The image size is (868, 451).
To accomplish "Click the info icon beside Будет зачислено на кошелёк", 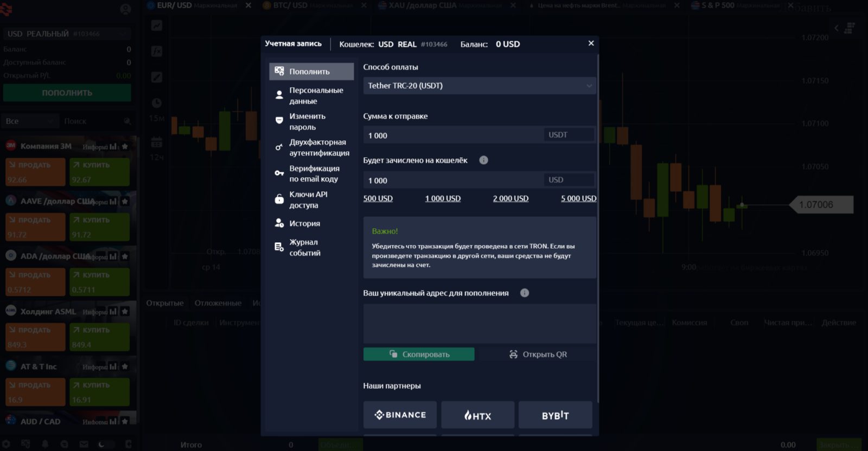I will pos(484,160).
